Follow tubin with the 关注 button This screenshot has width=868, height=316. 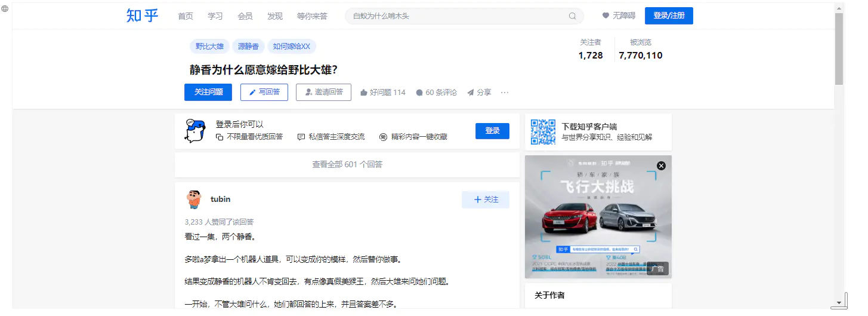click(x=486, y=200)
